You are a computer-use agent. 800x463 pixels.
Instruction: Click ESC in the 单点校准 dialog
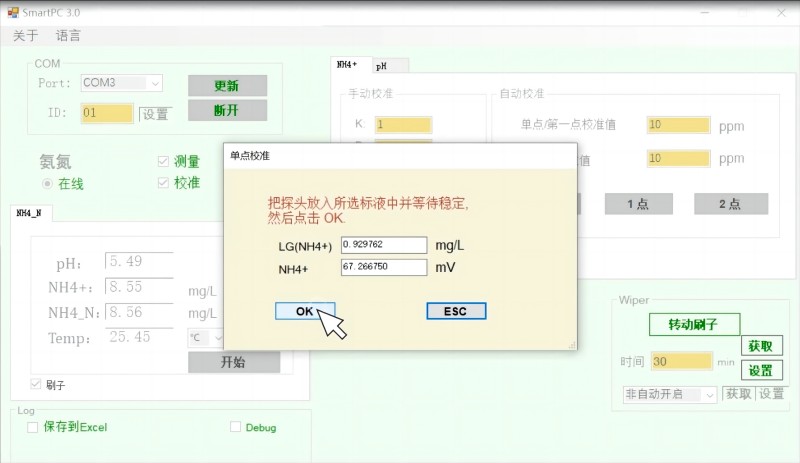tap(456, 311)
